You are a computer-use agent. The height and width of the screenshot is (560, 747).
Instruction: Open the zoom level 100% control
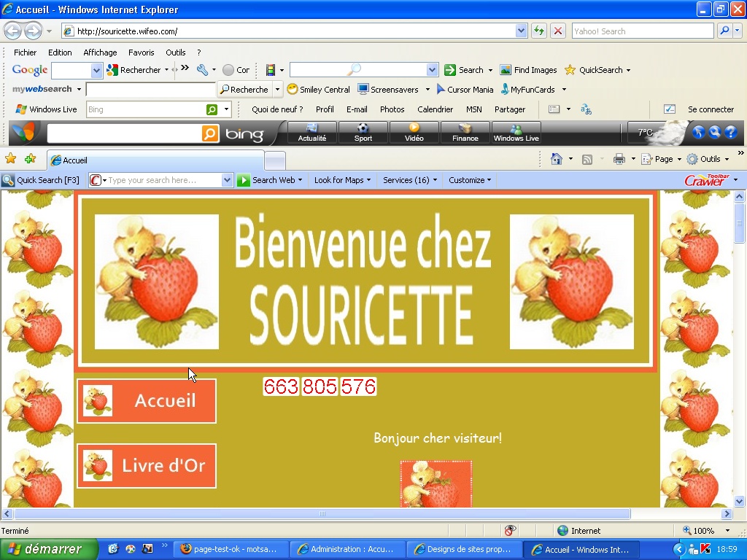coord(706,531)
